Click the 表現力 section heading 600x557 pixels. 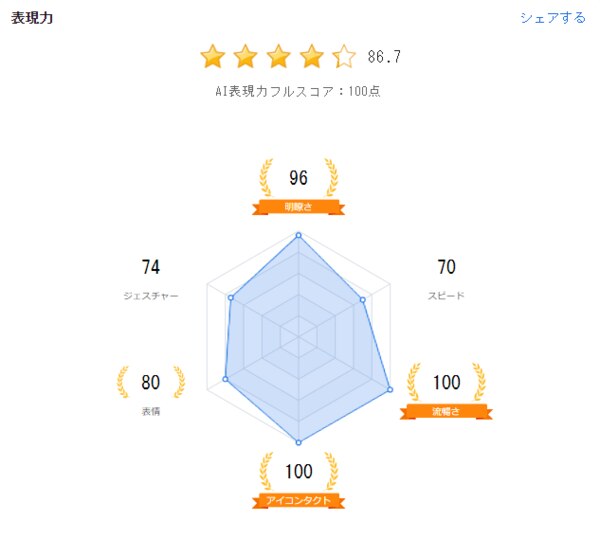pyautogui.click(x=32, y=18)
